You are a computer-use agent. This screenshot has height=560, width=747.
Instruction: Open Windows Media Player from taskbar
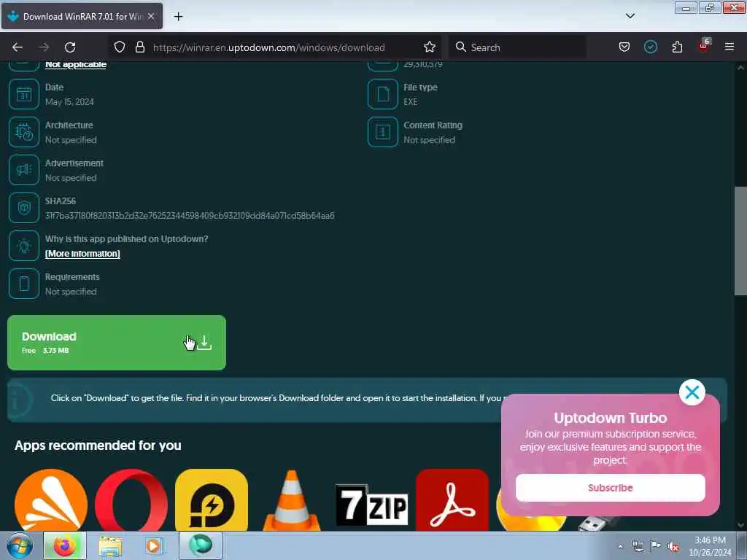tap(154, 545)
